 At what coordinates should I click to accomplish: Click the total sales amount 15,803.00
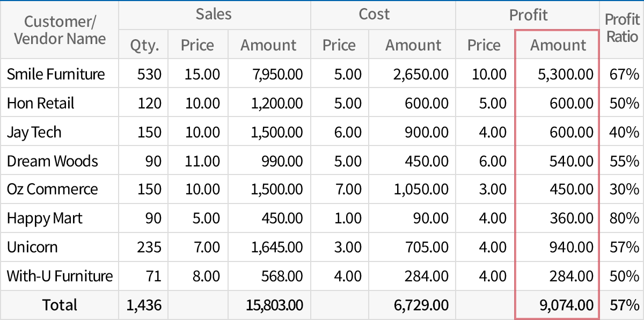pyautogui.click(x=279, y=304)
